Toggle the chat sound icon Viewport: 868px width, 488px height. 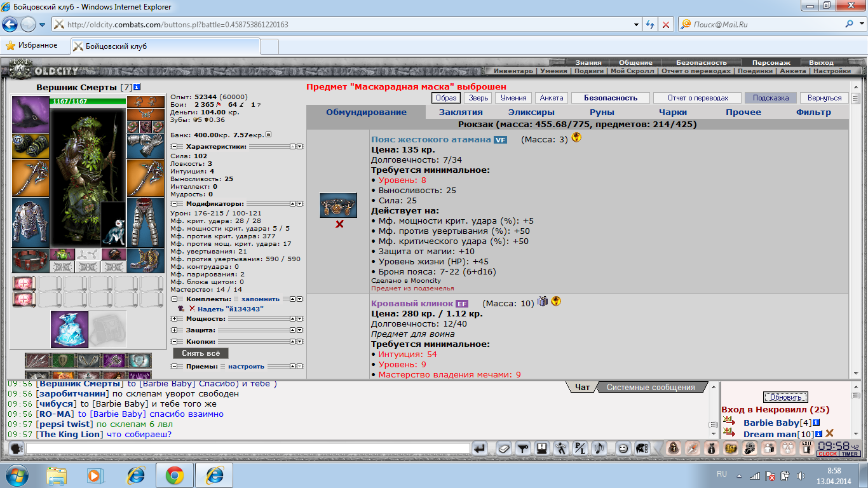599,449
